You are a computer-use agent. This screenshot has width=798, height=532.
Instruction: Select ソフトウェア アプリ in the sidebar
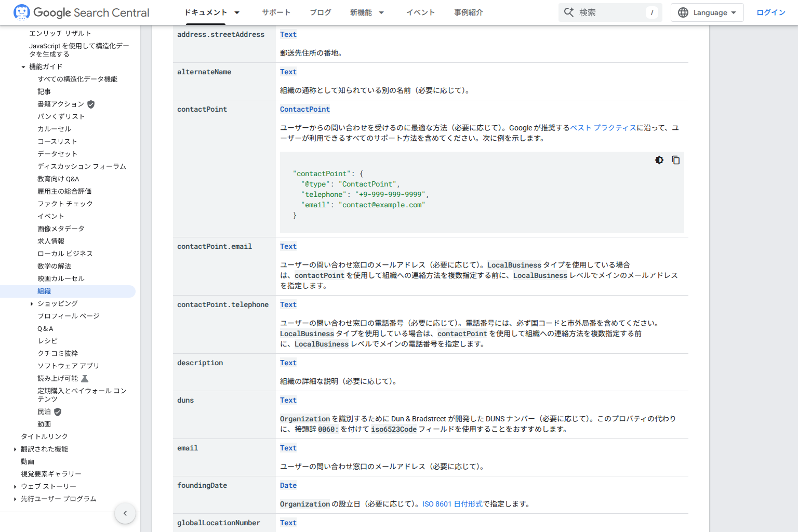68,366
